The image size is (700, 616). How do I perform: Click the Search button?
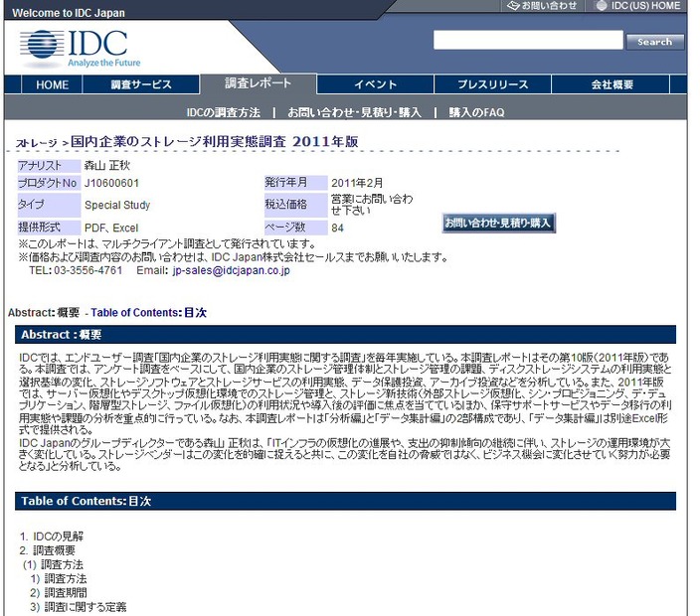[655, 42]
